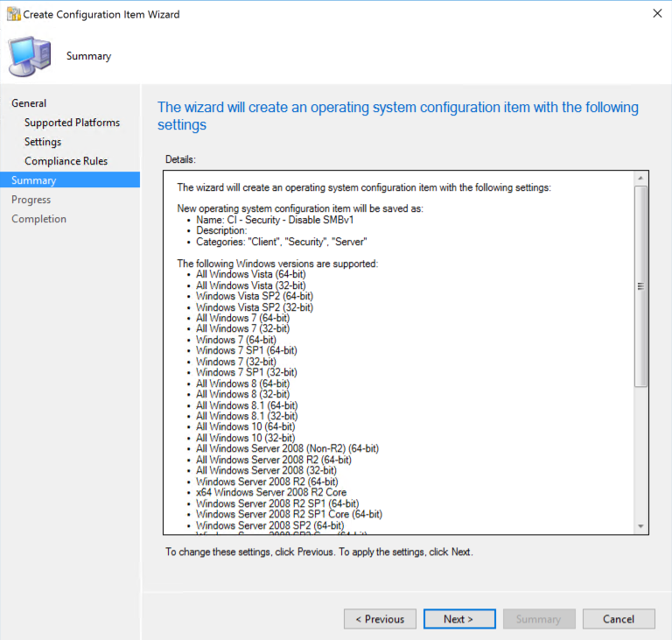Click 'All Windows 10 (64-bit)' entry

(x=246, y=426)
